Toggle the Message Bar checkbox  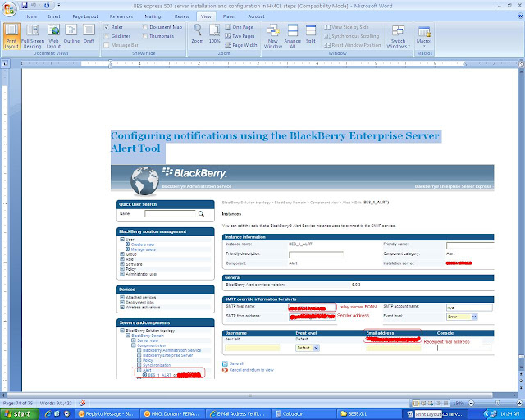click(107, 45)
